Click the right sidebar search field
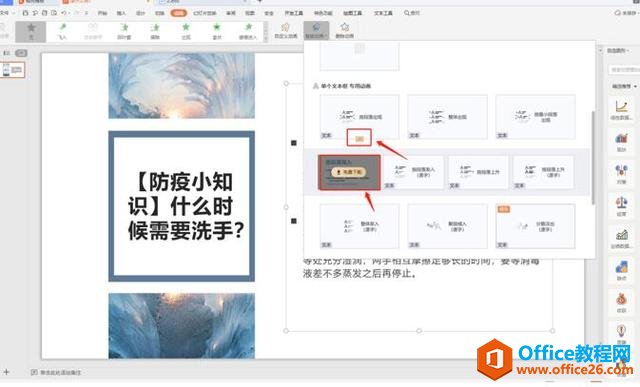The width and height of the screenshot is (640, 387). click(x=625, y=70)
